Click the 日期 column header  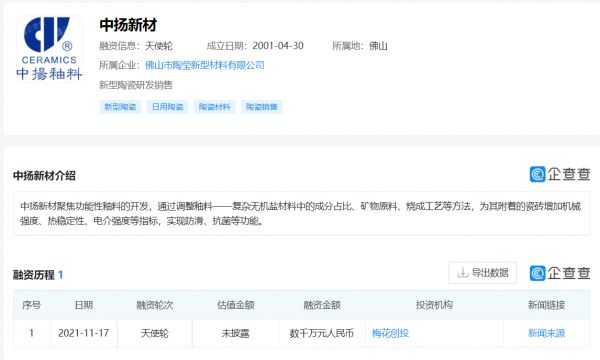click(84, 305)
